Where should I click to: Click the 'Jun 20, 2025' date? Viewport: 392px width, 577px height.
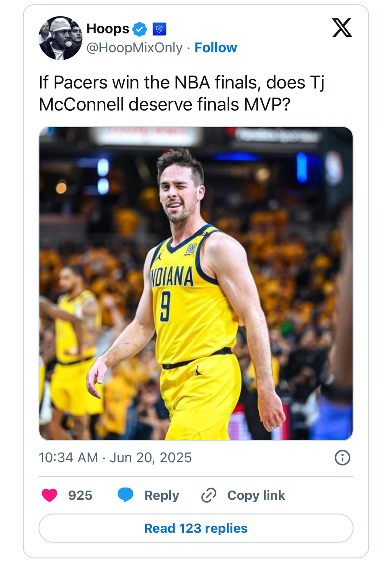(x=150, y=458)
